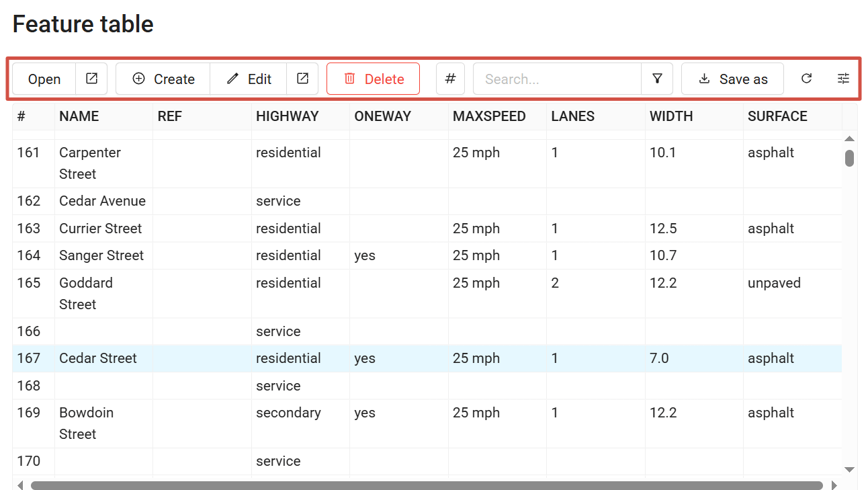The width and height of the screenshot is (868, 490).
Task: Click the vertical scrollbar up arrow
Action: pyautogui.click(x=849, y=138)
